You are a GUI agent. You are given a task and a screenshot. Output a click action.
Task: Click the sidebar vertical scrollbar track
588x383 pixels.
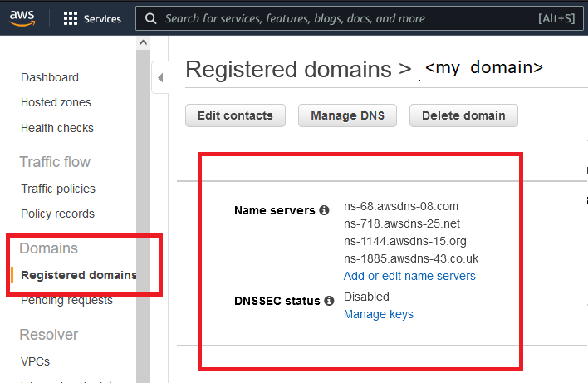tap(143, 216)
